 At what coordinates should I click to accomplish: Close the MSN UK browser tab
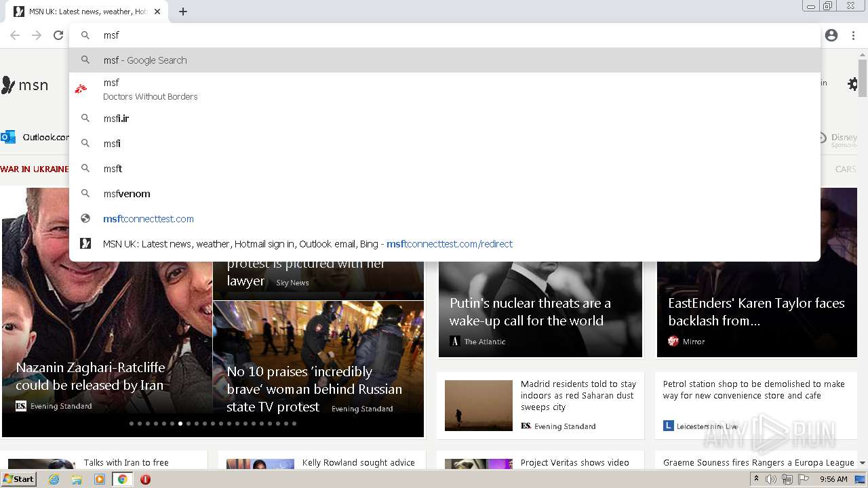pyautogui.click(x=157, y=12)
